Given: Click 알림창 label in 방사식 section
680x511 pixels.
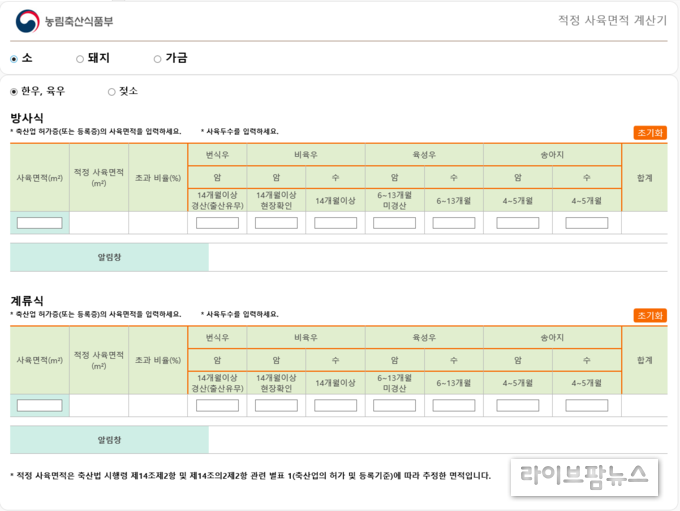Looking at the screenshot, I should [109, 257].
